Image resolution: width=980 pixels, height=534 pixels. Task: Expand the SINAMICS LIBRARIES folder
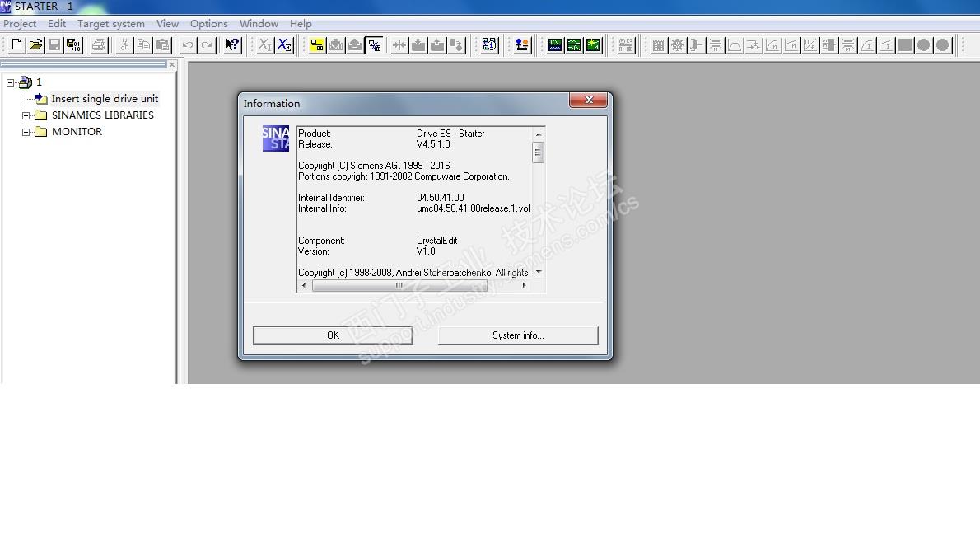click(26, 115)
